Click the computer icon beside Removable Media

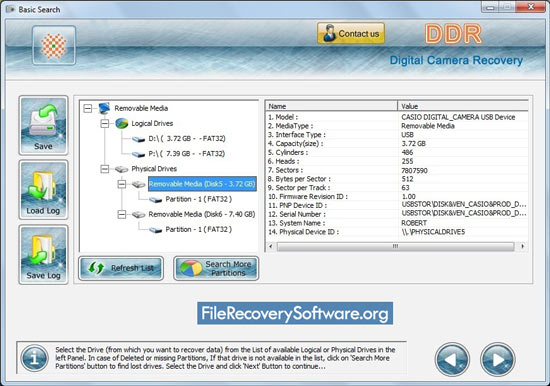point(105,108)
